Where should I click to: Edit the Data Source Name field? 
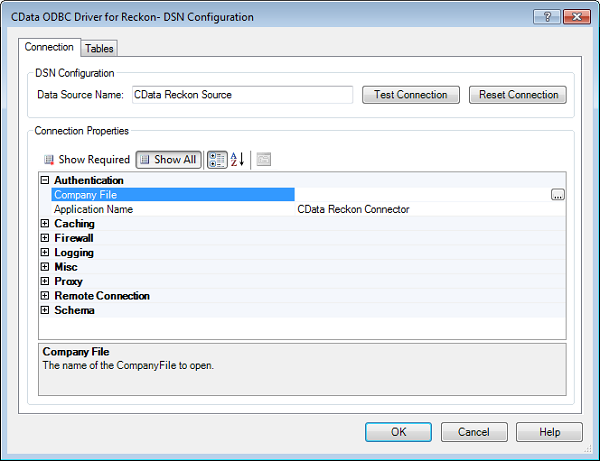coord(242,94)
